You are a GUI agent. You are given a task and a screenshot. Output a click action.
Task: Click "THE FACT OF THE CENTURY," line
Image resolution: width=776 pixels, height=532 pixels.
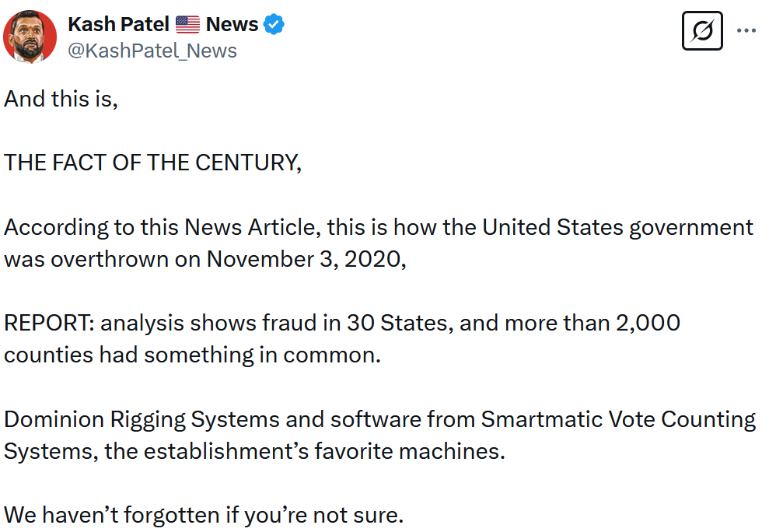click(x=152, y=163)
